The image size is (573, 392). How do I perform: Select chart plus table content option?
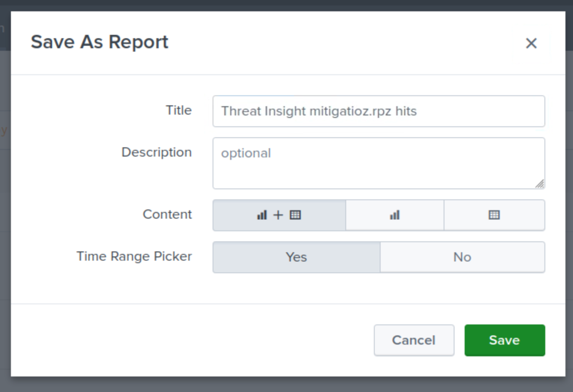click(x=279, y=215)
